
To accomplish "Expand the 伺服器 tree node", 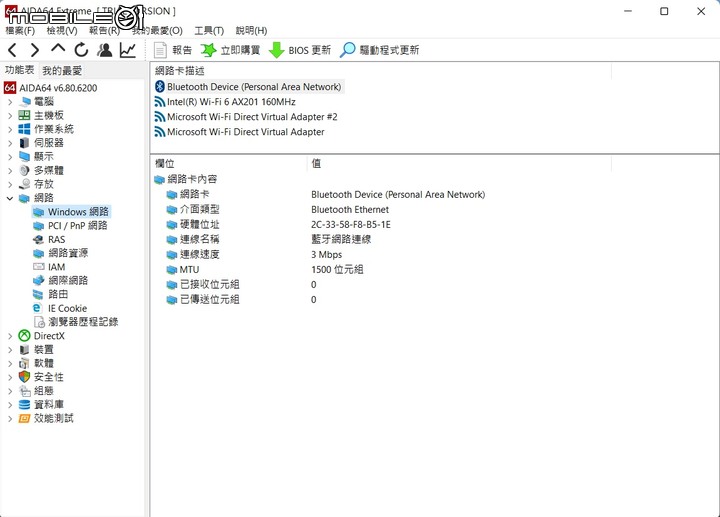I will pyautogui.click(x=10, y=143).
